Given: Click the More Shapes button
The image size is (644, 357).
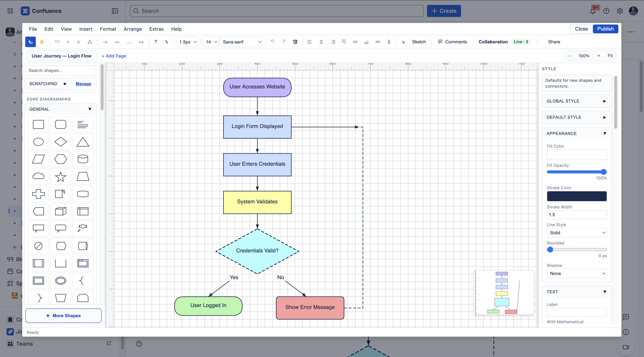Looking at the screenshot, I should (x=63, y=316).
